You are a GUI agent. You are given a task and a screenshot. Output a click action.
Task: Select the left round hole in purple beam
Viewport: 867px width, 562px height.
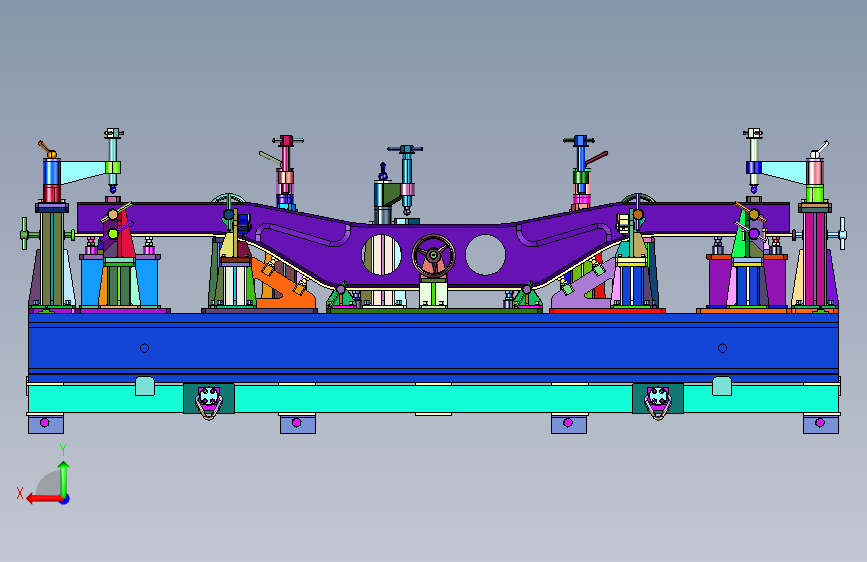pos(382,254)
